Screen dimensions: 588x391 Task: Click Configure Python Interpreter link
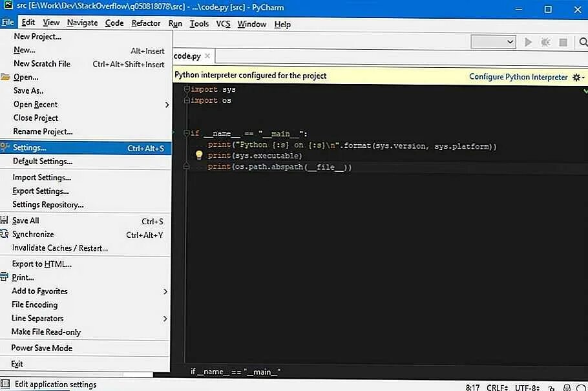(518, 77)
